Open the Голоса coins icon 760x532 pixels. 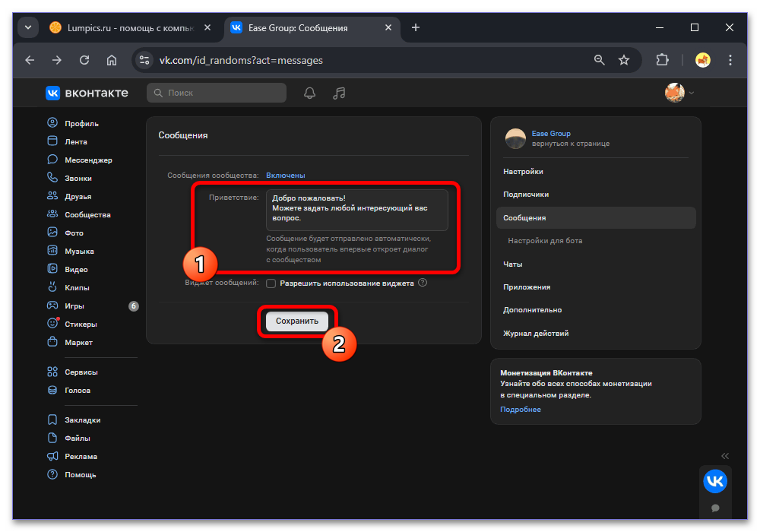pyautogui.click(x=52, y=390)
